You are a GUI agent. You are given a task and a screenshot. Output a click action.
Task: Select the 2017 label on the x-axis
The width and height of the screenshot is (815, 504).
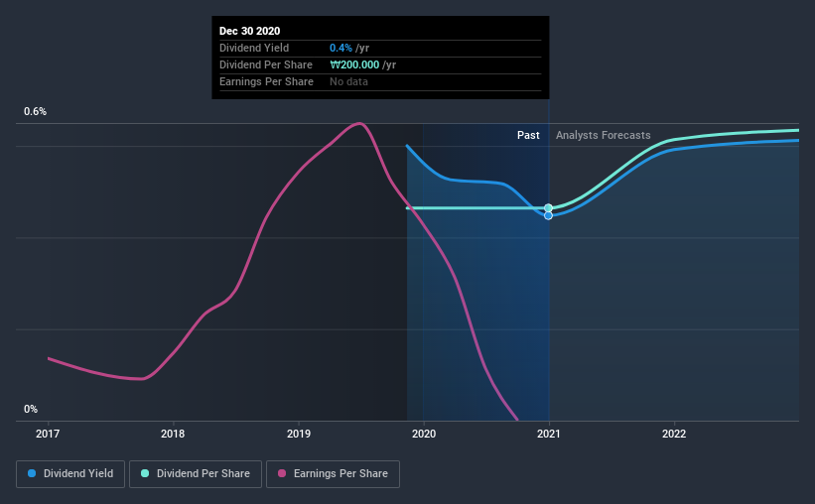pos(48,434)
